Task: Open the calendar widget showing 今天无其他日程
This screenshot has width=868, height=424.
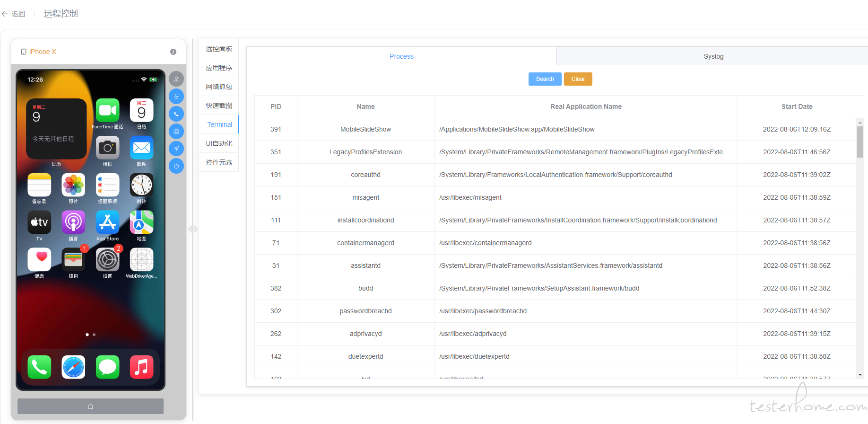Action: pos(56,129)
